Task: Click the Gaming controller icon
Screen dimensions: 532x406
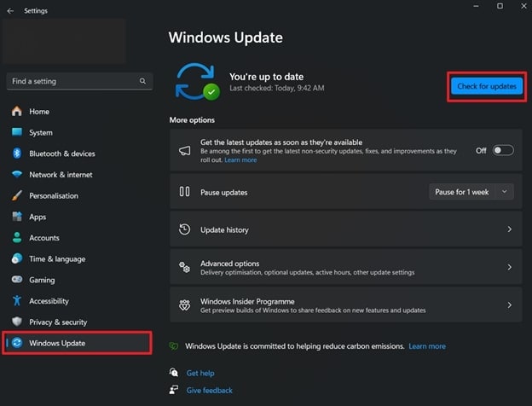Action: click(17, 280)
